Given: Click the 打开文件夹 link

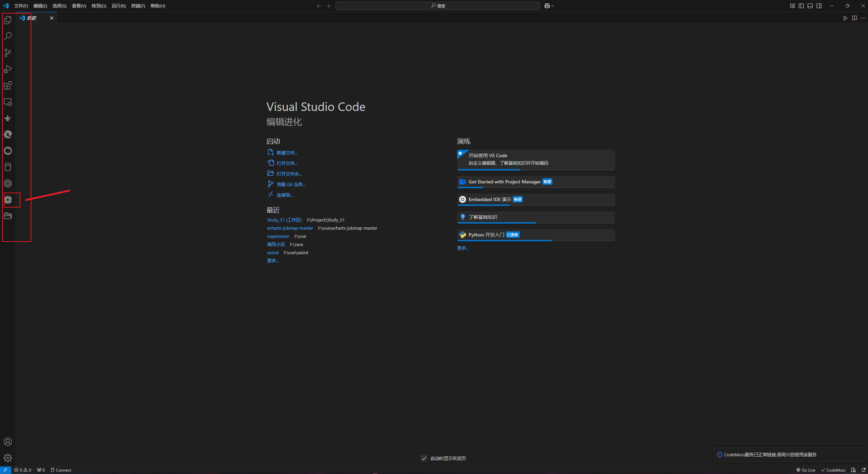Looking at the screenshot, I should 289,174.
